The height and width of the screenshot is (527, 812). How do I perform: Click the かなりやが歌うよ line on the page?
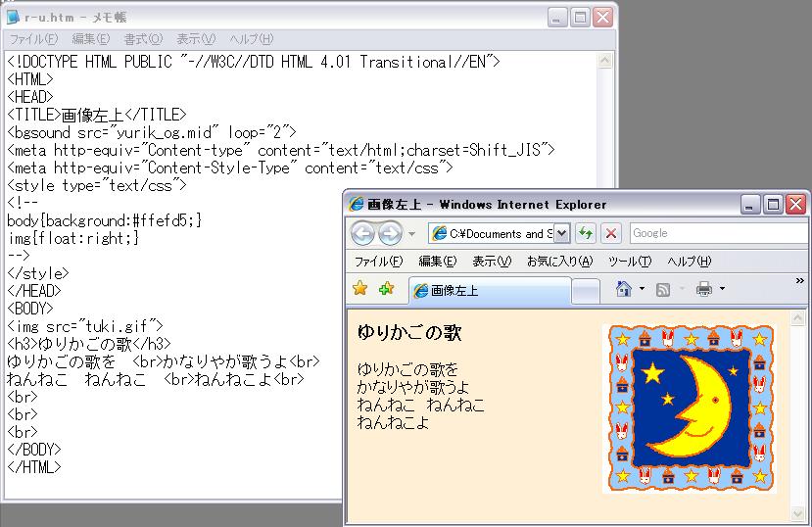point(412,387)
